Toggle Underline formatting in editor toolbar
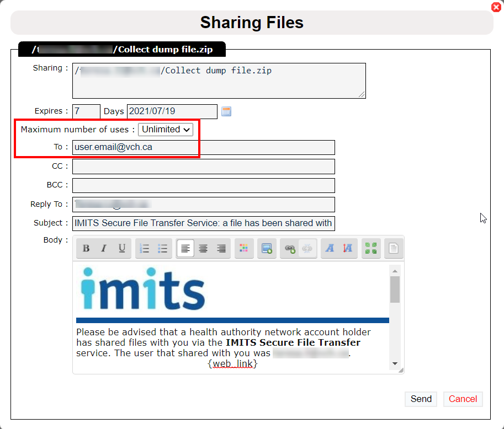 click(122, 248)
